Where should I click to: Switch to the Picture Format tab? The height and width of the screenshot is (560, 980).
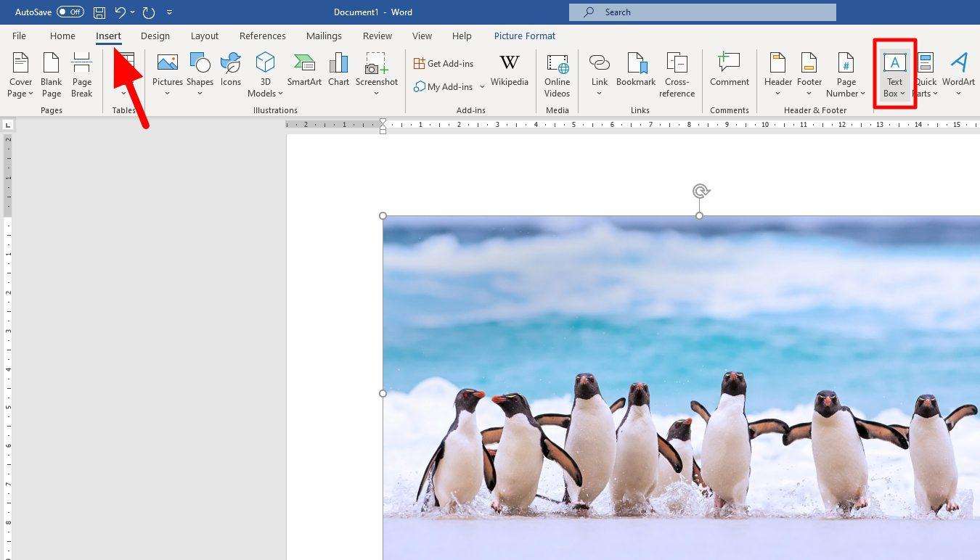click(524, 36)
